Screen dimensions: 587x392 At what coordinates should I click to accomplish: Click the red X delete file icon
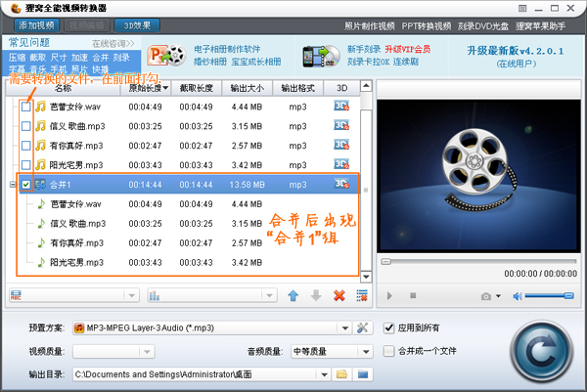pyautogui.click(x=339, y=295)
